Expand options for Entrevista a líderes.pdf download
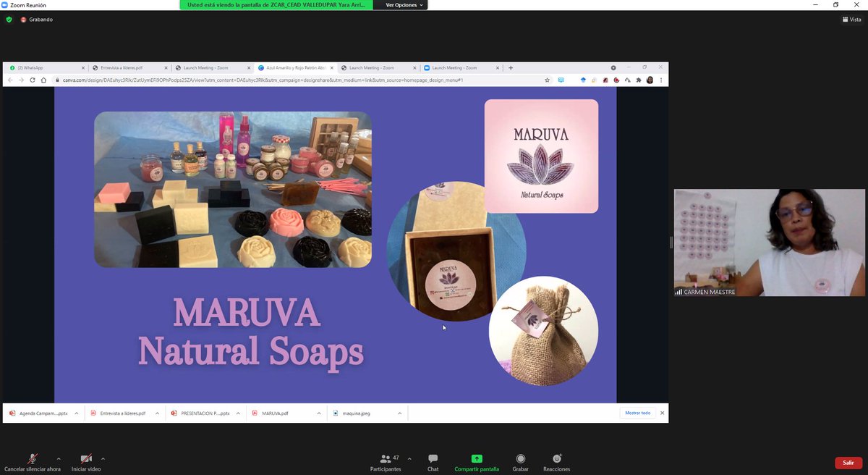The width and height of the screenshot is (868, 475). click(x=157, y=413)
